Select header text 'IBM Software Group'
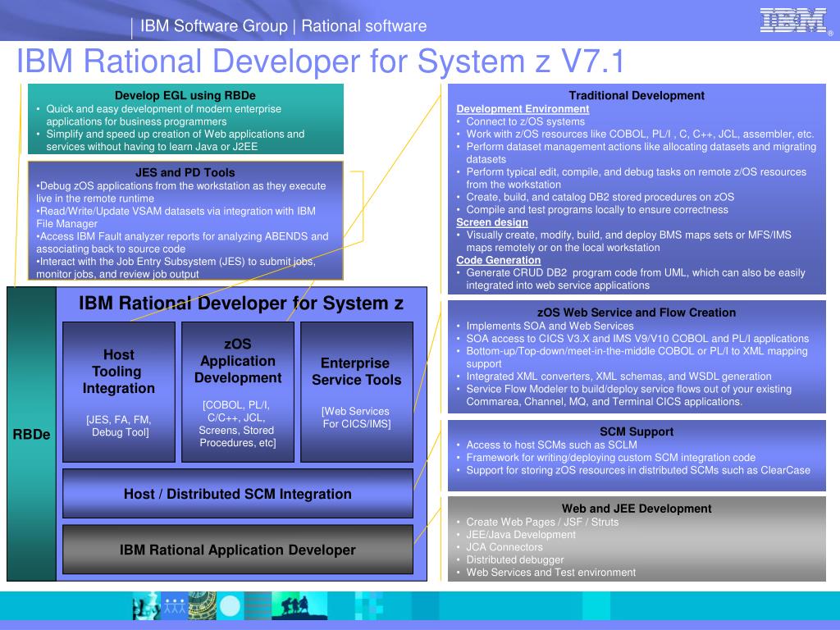 pos(214,25)
